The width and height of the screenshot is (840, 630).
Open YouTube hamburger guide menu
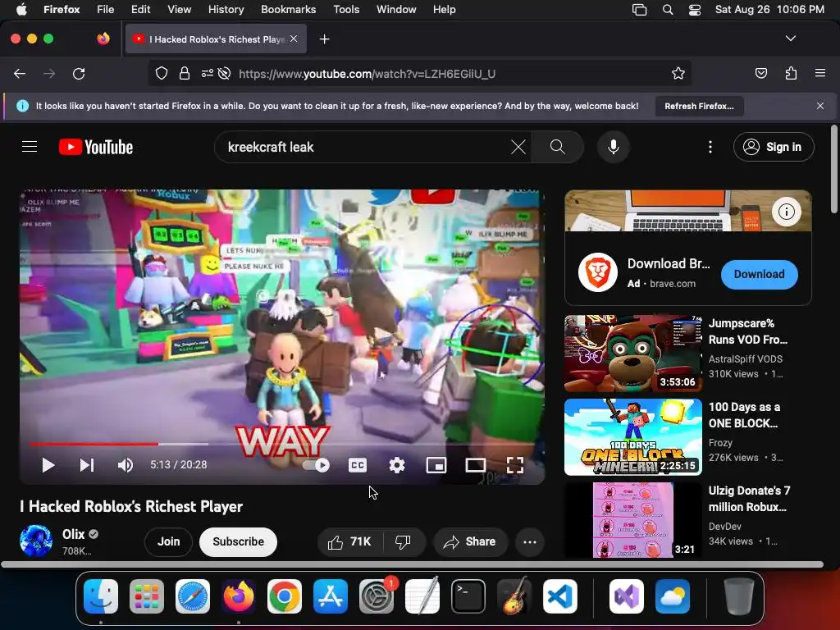[x=30, y=147]
